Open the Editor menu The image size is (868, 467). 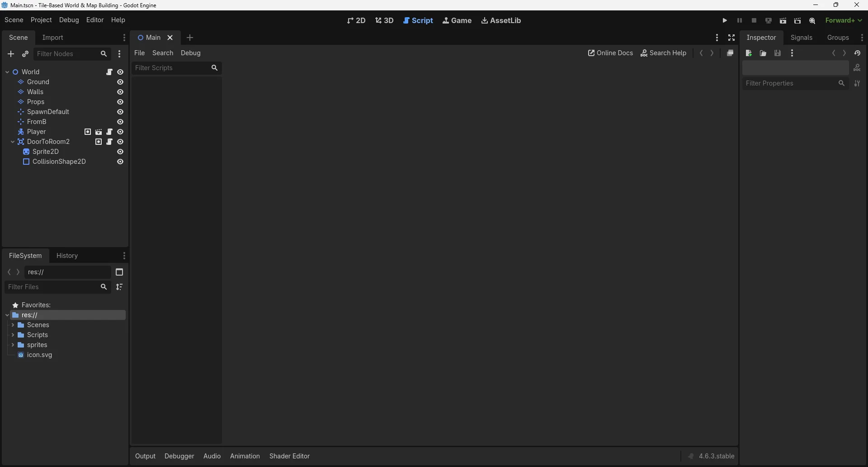(x=95, y=20)
